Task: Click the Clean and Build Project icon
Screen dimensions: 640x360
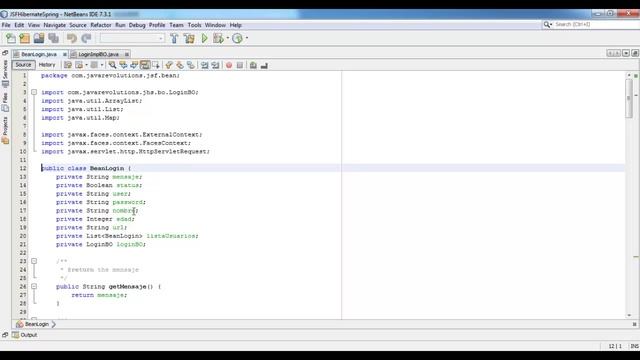Action: [189, 38]
